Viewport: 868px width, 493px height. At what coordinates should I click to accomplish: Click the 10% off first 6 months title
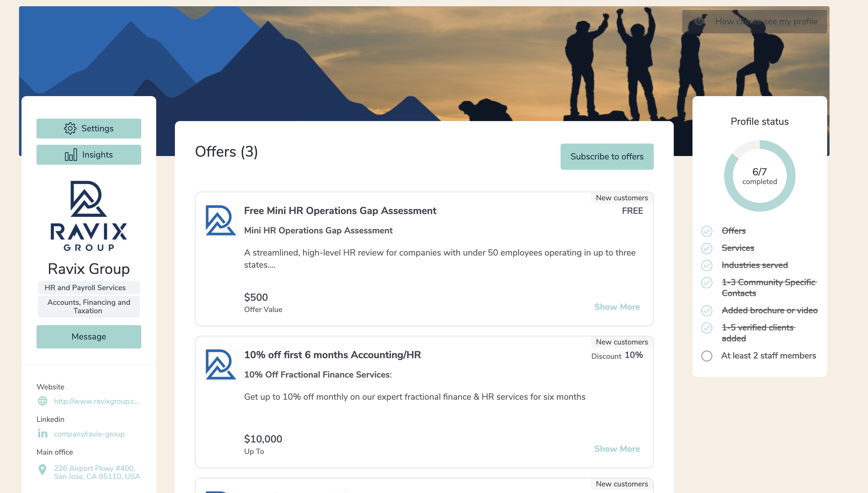tap(332, 354)
